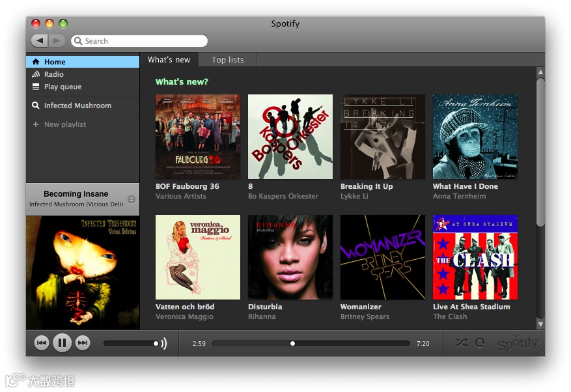571x392 pixels.
Task: Click the Lykke Li artist link
Action: click(x=354, y=196)
